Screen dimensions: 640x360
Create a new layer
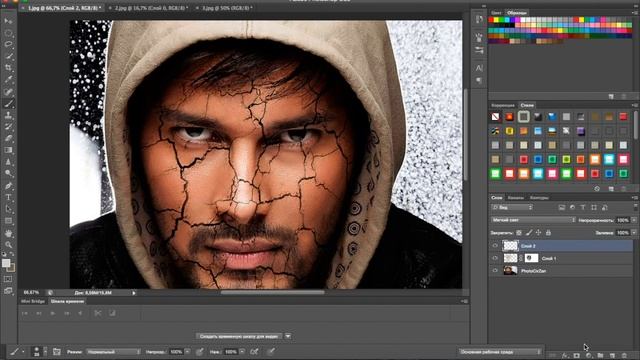click(x=612, y=356)
